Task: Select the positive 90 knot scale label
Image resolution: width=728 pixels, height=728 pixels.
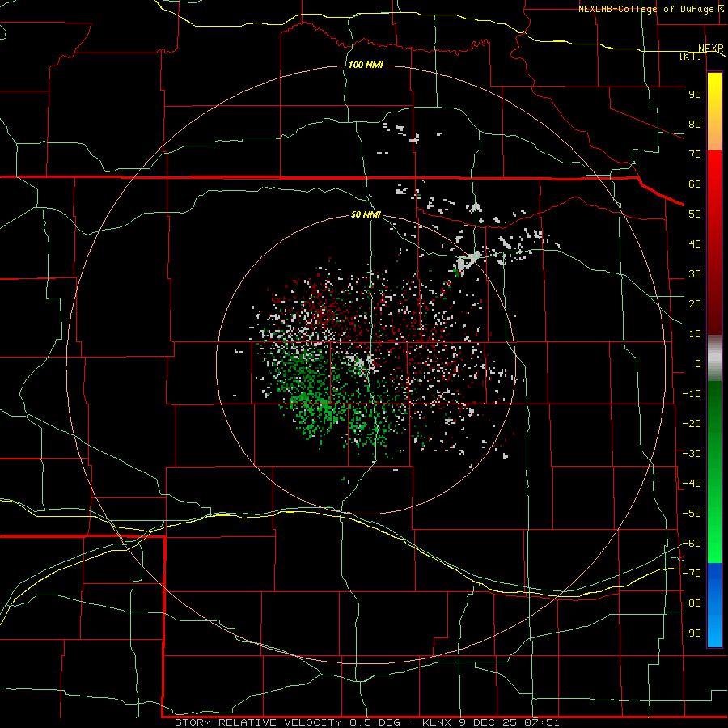Action: 695,95
